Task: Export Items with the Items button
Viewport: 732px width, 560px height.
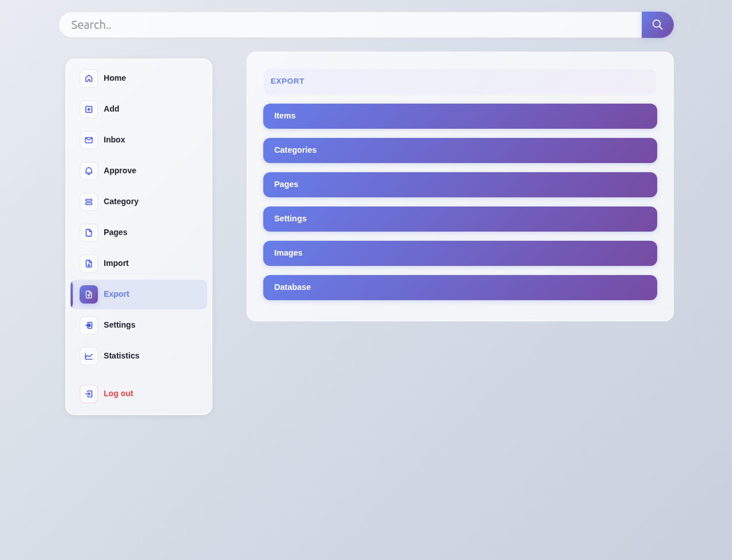Action: [460, 116]
